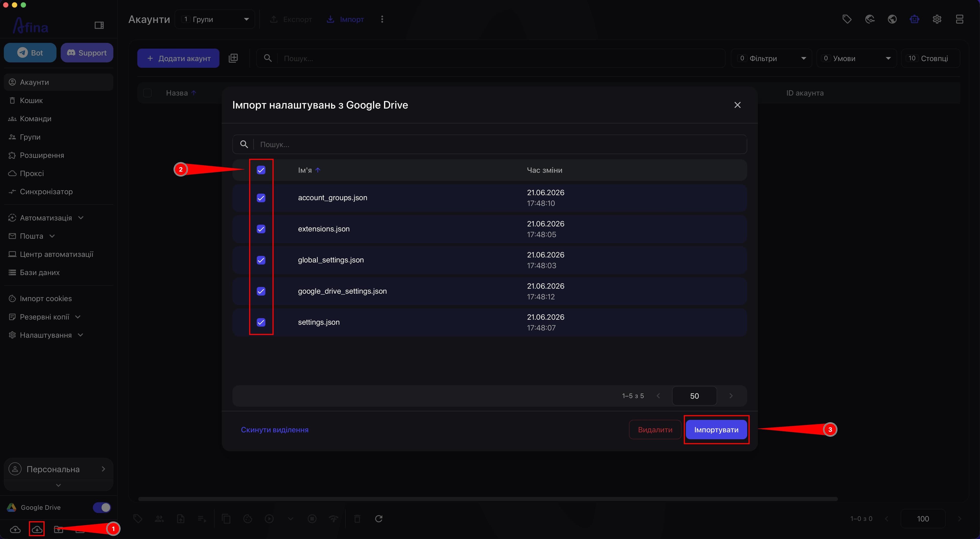
Task: Click the Видалити button
Action: [x=655, y=430]
